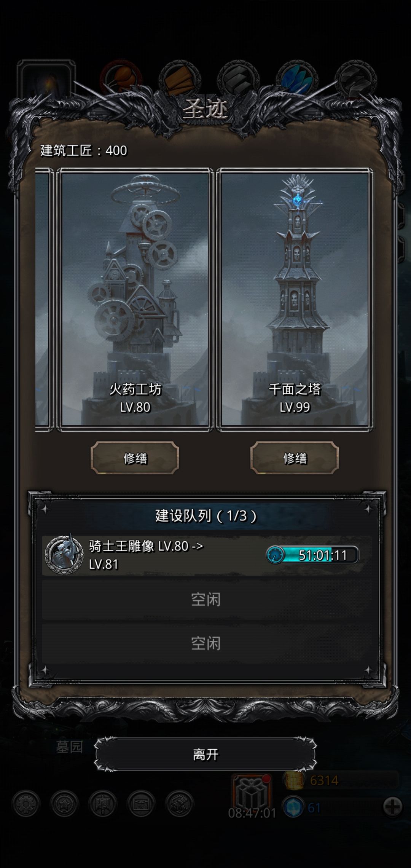Screen dimensions: 411x868
Task: Select the first 空闲 queue slot
Action: tap(205, 600)
